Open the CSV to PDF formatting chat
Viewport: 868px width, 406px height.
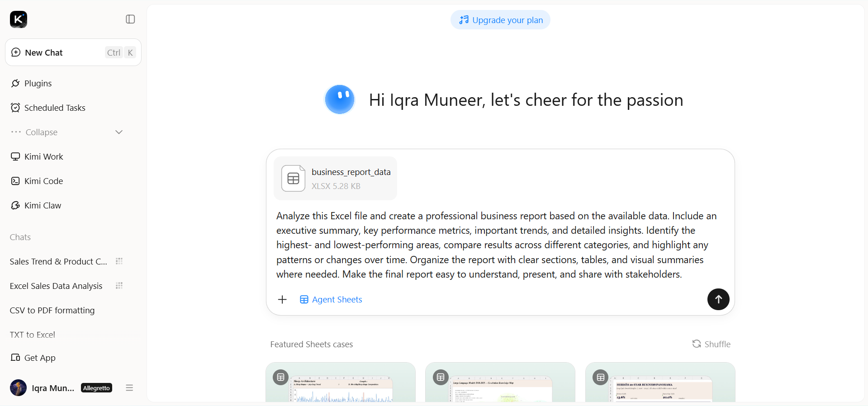click(x=52, y=310)
